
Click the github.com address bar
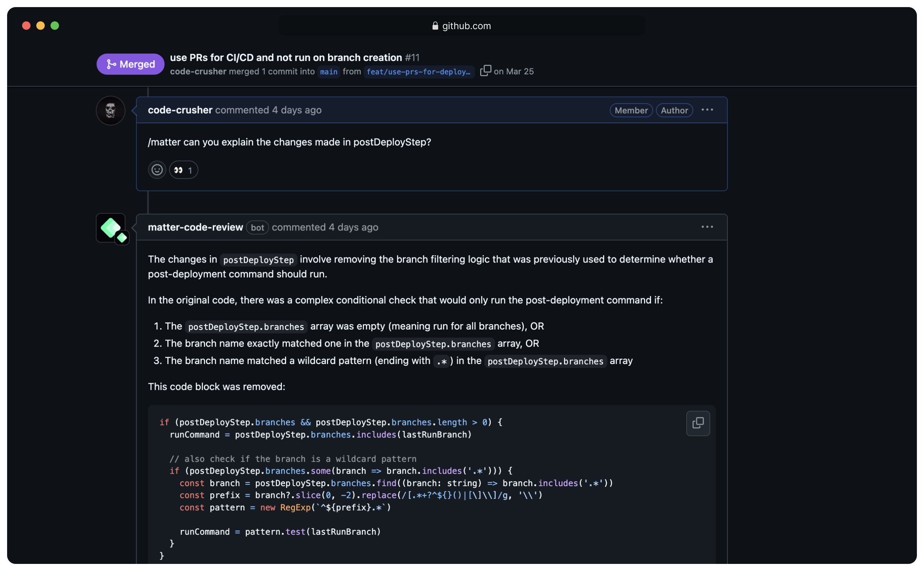pyautogui.click(x=462, y=26)
